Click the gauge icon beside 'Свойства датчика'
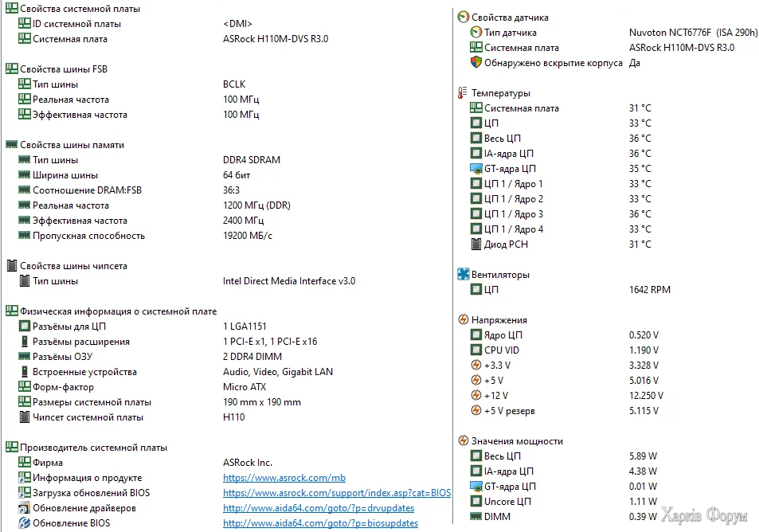This screenshot has height=532, width=759. point(464,17)
